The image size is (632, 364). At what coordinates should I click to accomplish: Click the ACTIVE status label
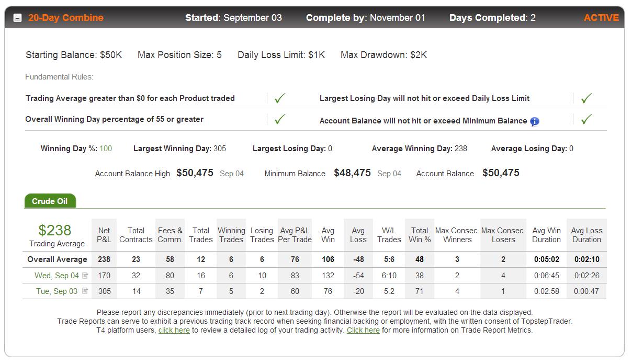pyautogui.click(x=601, y=18)
